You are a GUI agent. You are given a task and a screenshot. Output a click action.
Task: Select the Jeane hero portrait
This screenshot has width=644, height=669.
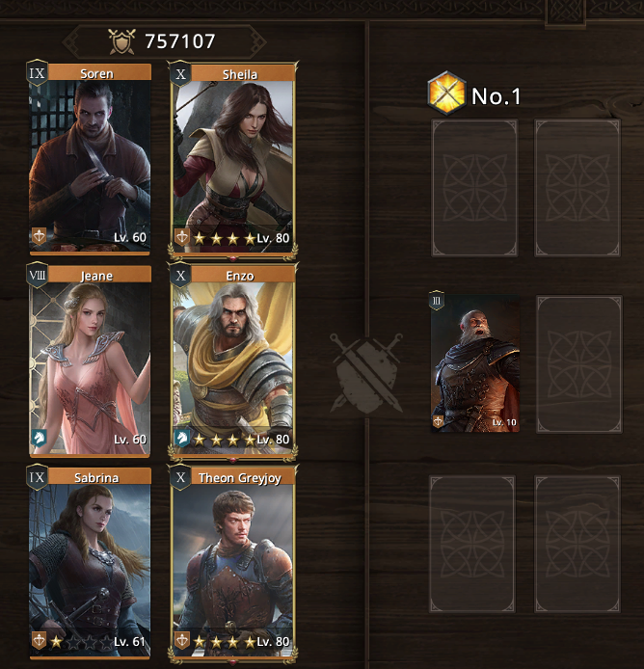[90, 361]
